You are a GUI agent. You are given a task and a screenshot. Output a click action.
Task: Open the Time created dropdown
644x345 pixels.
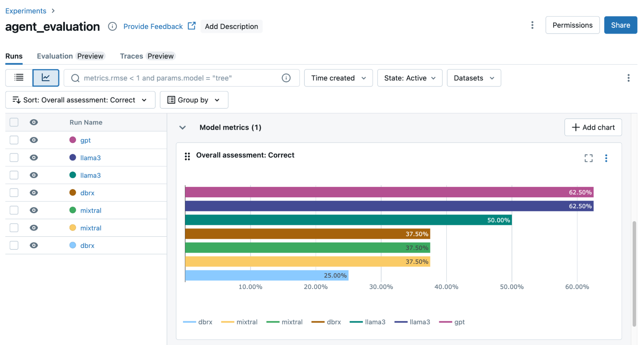(338, 78)
